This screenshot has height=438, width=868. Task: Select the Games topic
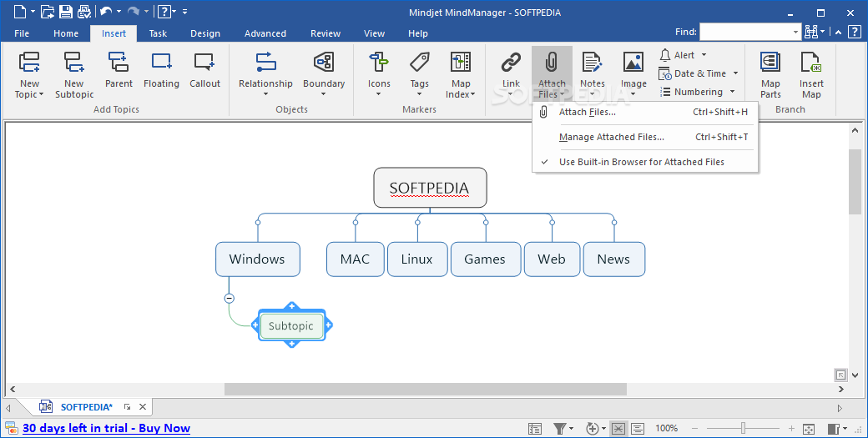(486, 259)
